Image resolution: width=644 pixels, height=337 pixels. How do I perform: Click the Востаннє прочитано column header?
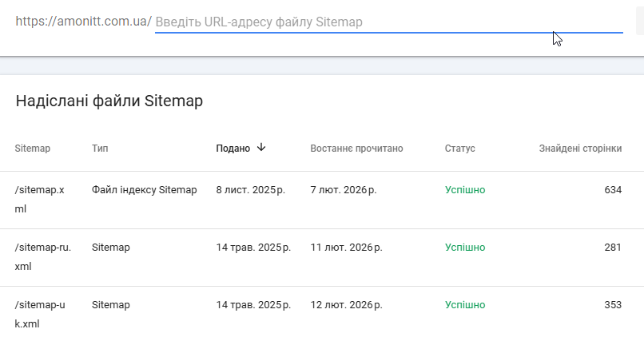pyautogui.click(x=356, y=149)
